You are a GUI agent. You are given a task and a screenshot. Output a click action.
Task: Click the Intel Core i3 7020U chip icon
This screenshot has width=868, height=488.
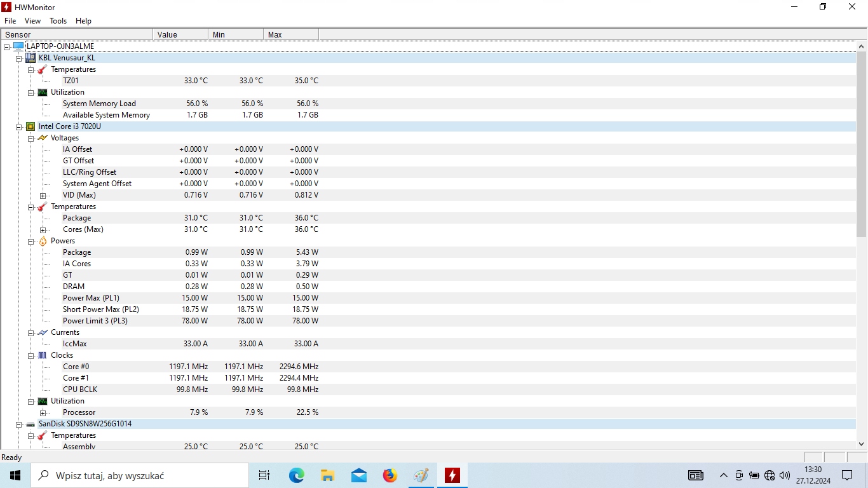pos(31,126)
